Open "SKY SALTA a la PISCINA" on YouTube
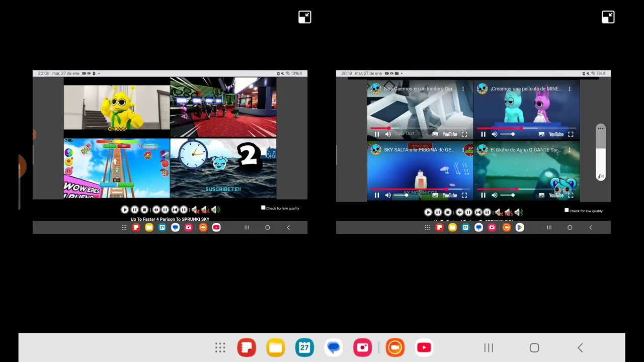Screen dimensions: 644x362 450,195
